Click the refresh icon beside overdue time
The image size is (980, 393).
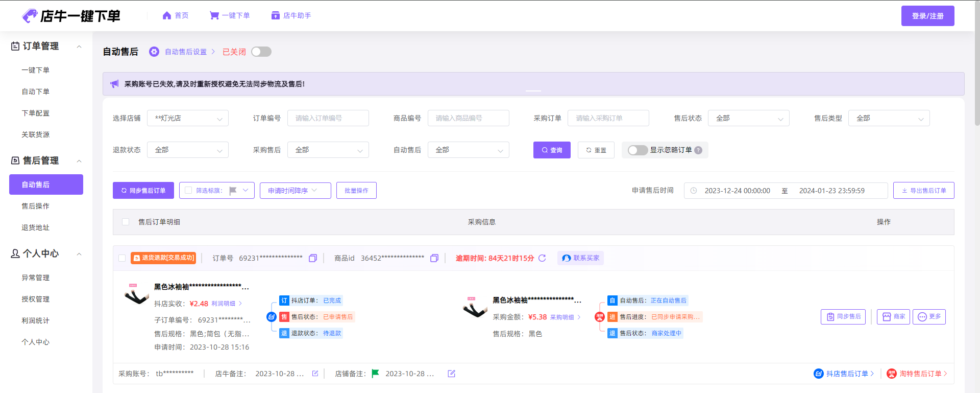[x=542, y=258]
